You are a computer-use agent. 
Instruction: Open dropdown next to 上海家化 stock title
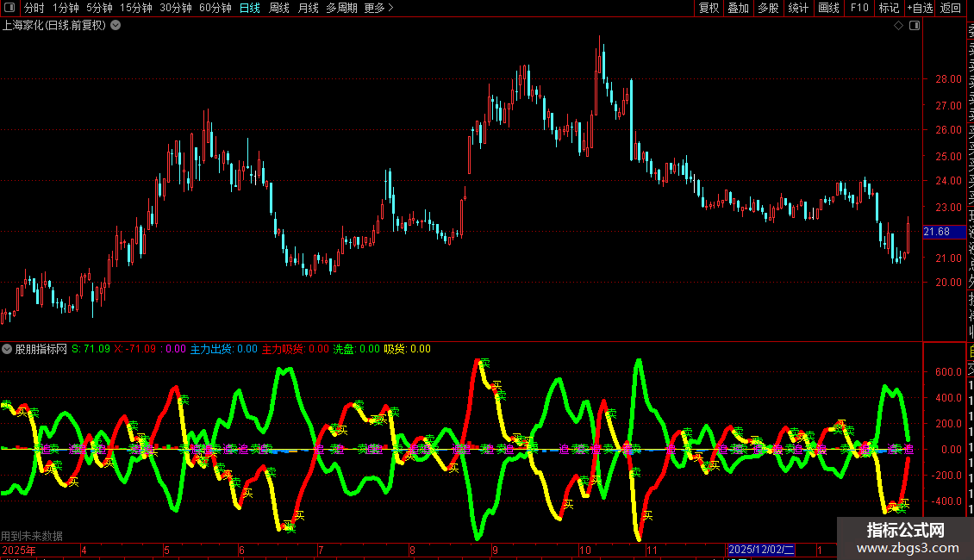tap(116, 26)
